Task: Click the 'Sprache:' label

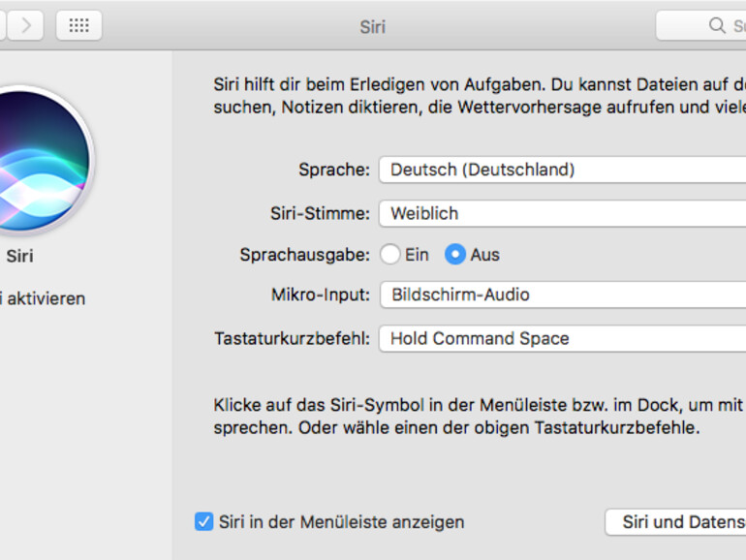Action: pos(334,170)
